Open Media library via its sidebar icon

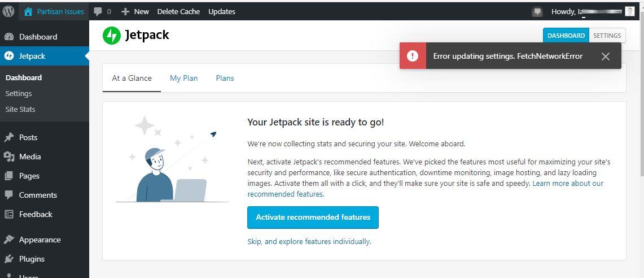pyautogui.click(x=9, y=157)
